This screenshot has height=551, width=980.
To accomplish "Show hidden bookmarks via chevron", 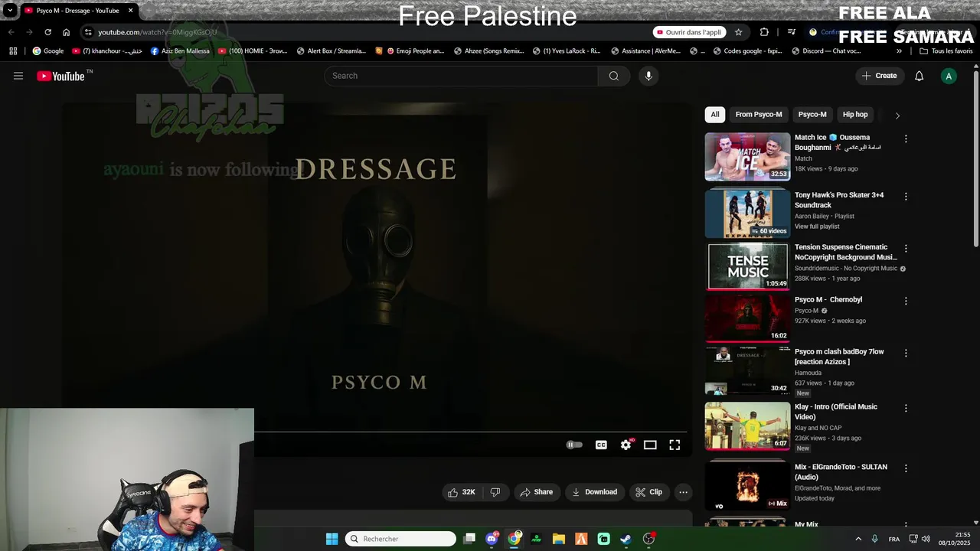I will click(899, 51).
